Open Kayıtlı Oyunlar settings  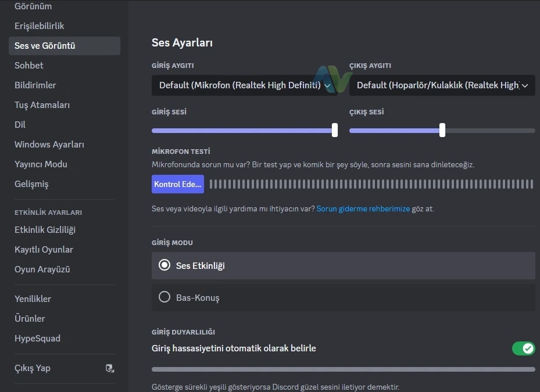(x=44, y=250)
